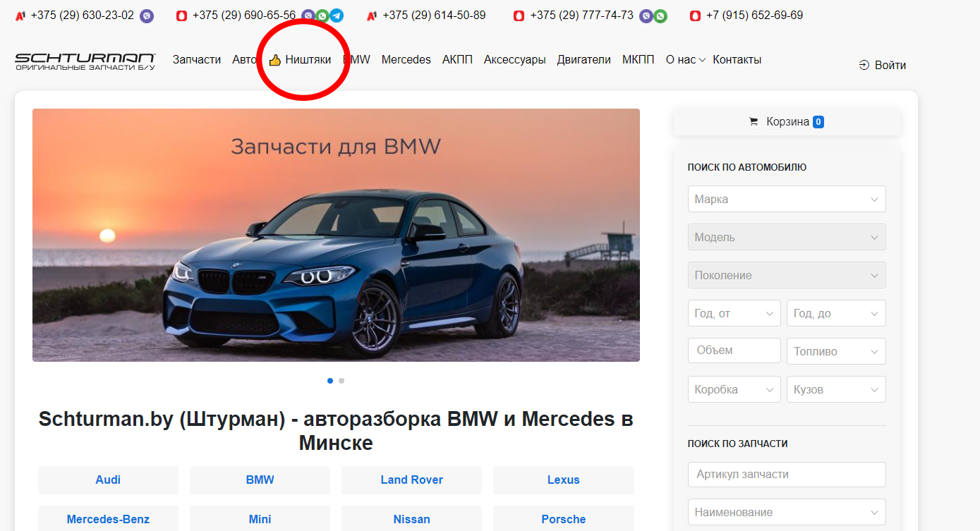Open the Ништяки thumbs-up menu item
This screenshot has height=531, width=980.
[x=301, y=60]
